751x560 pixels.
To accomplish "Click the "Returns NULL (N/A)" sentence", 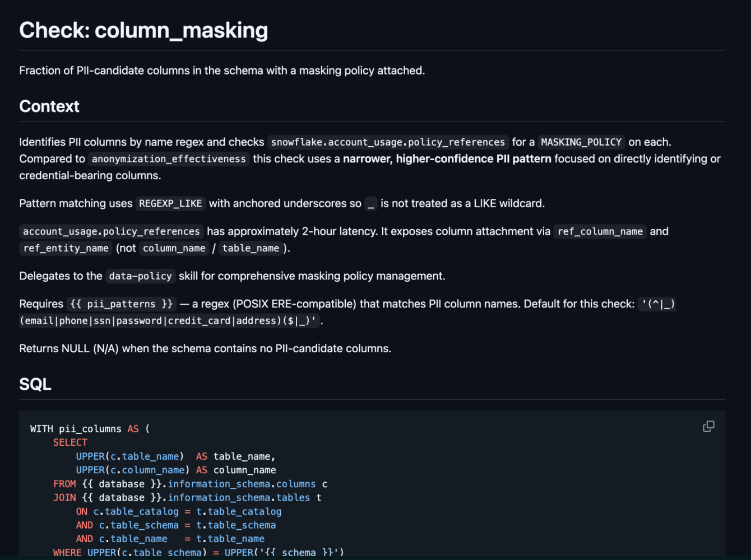I will click(x=205, y=348).
